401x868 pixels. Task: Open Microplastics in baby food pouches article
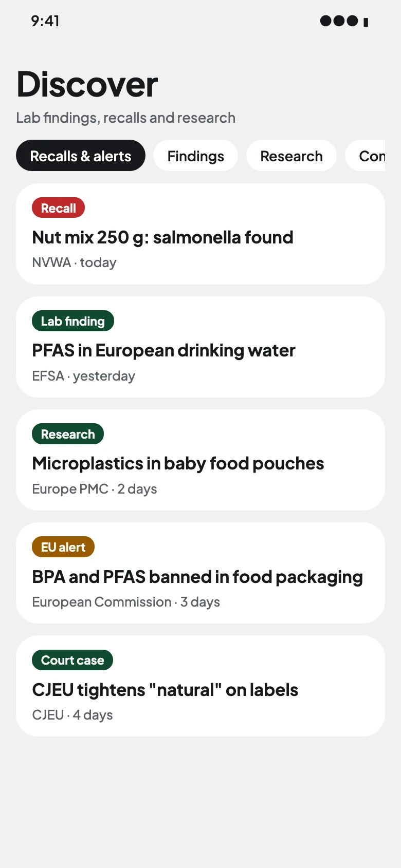[200, 460]
